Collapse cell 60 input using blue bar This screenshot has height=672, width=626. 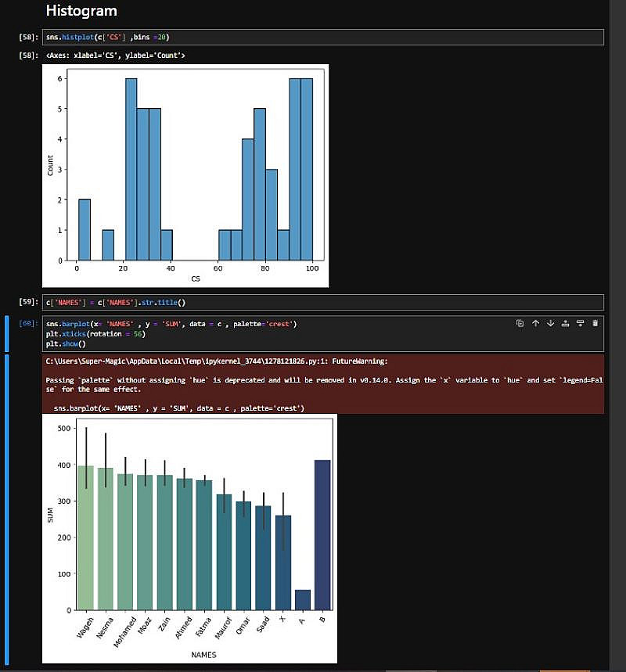coord(6,333)
